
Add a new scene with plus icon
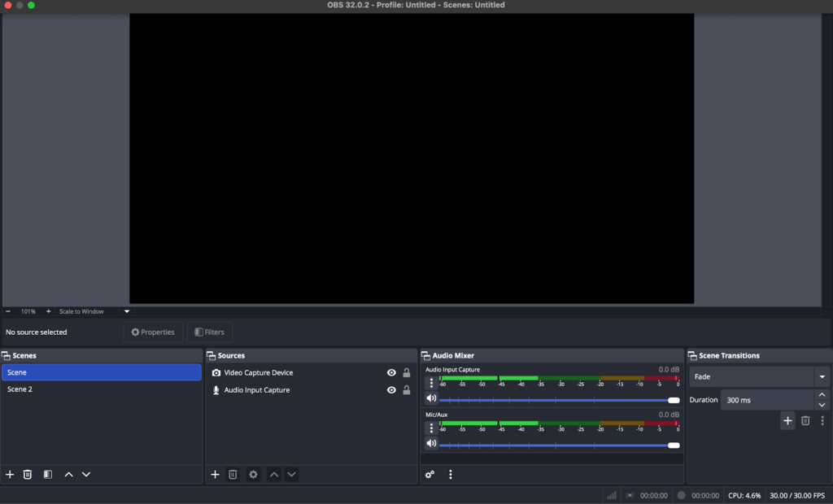[x=10, y=475]
